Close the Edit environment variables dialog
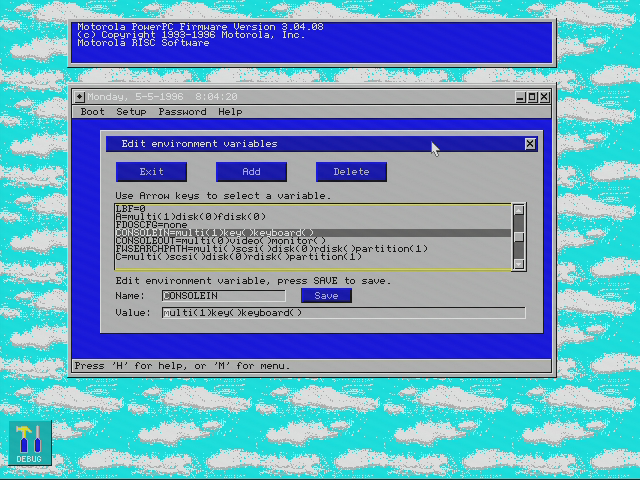 coord(530,144)
